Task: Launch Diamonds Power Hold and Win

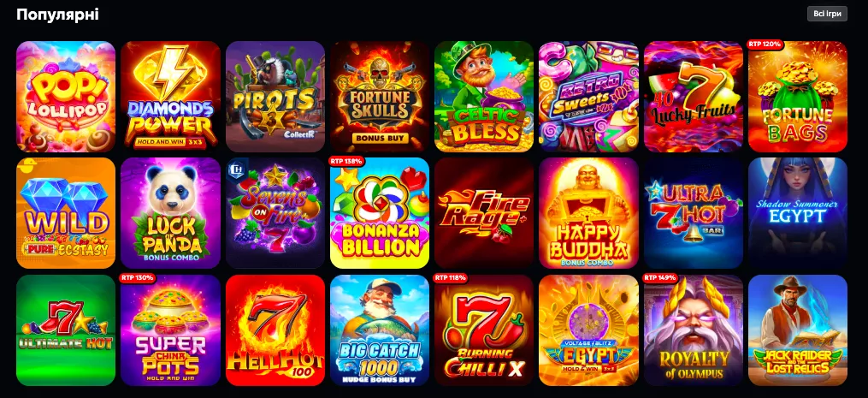Action: click(170, 97)
